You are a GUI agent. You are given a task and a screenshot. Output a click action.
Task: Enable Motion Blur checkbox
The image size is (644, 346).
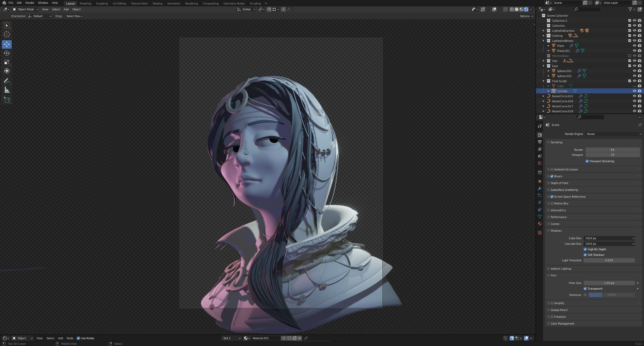[552, 204]
